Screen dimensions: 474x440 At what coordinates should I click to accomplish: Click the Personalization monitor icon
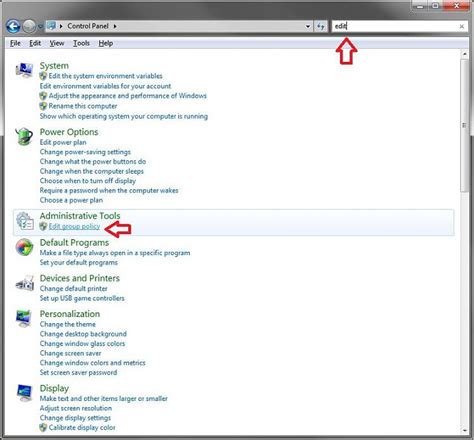pos(24,319)
